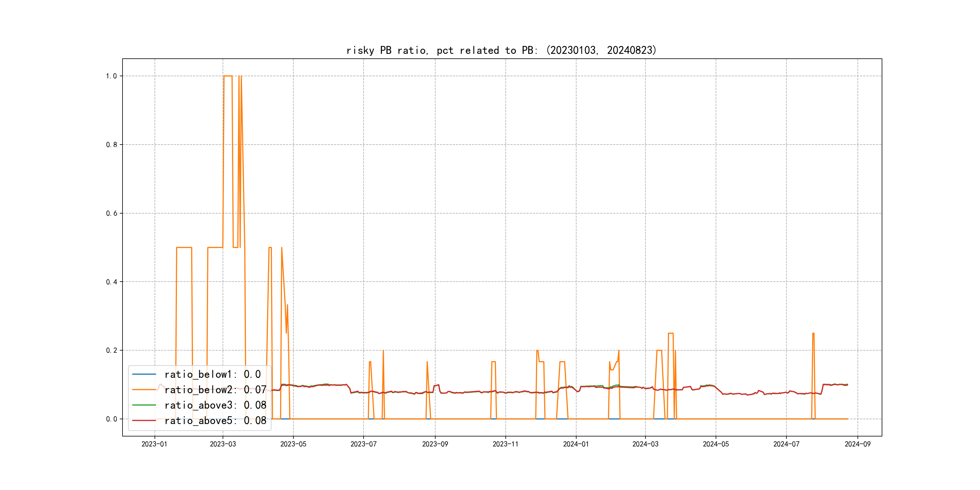Screen dimensions: 980x490
Task: Click the blue ratio_below1 legend line
Action: (x=144, y=374)
